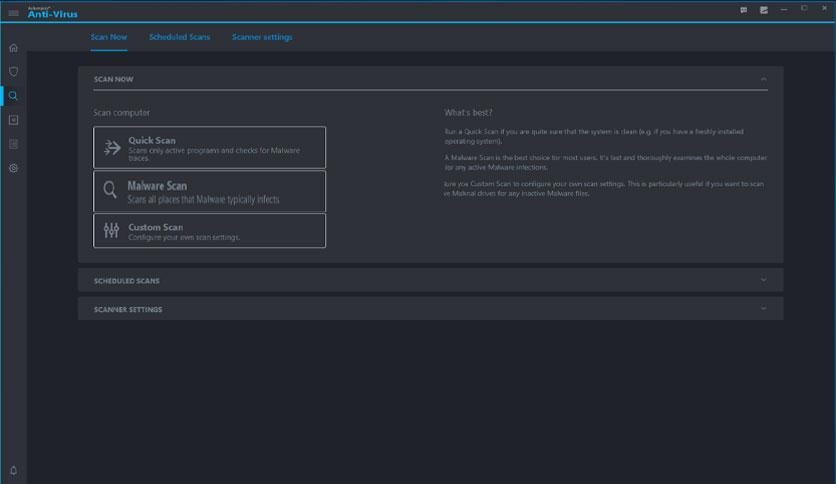Expand the Scanner Settings section
The width and height of the screenshot is (836, 484).
431,309
